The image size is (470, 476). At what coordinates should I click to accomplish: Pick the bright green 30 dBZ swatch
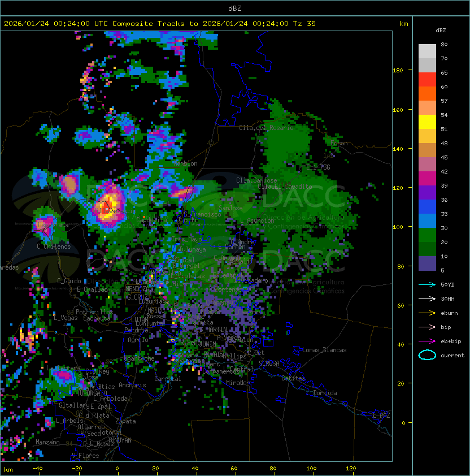427,235
